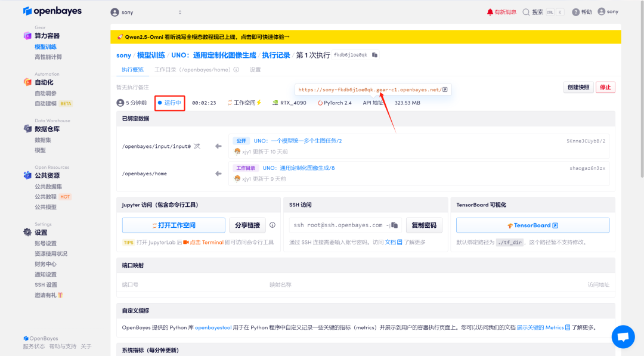
Task: Open the 有新消息 notification bell
Action: click(501, 12)
